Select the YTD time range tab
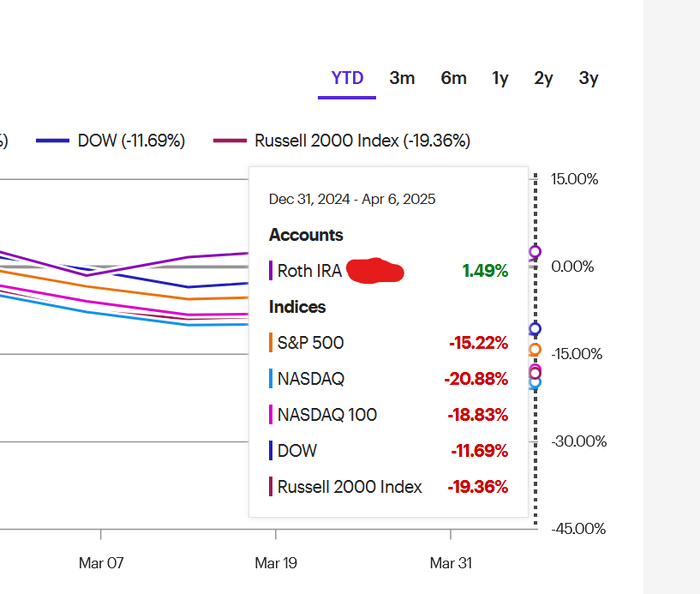 point(347,79)
